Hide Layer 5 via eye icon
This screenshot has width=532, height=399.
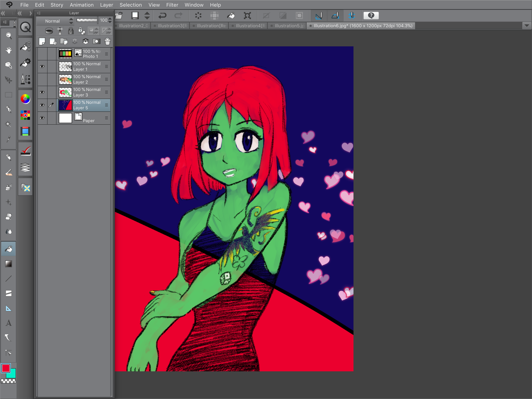[42, 105]
